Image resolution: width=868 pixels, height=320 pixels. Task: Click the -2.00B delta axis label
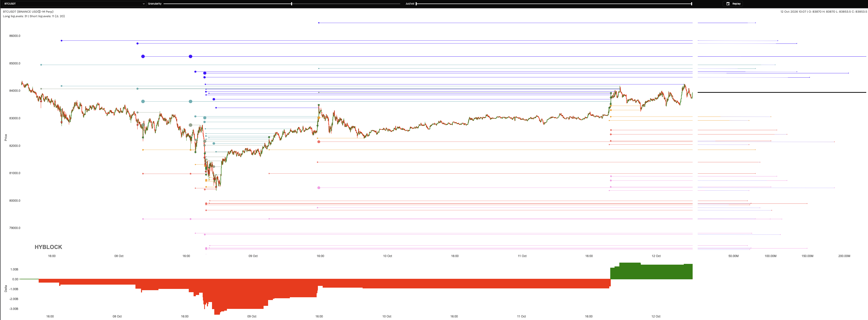pyautogui.click(x=14, y=299)
